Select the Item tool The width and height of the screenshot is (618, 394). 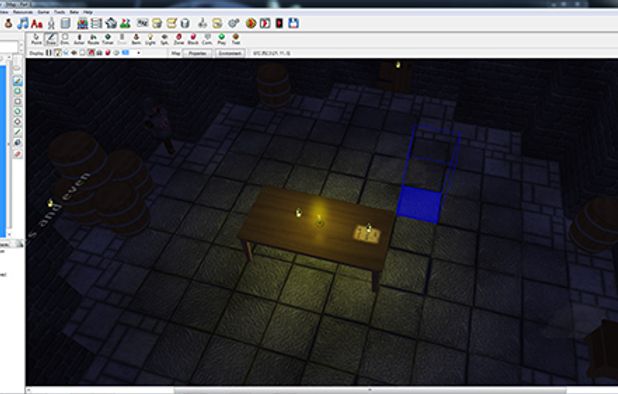[x=136, y=39]
